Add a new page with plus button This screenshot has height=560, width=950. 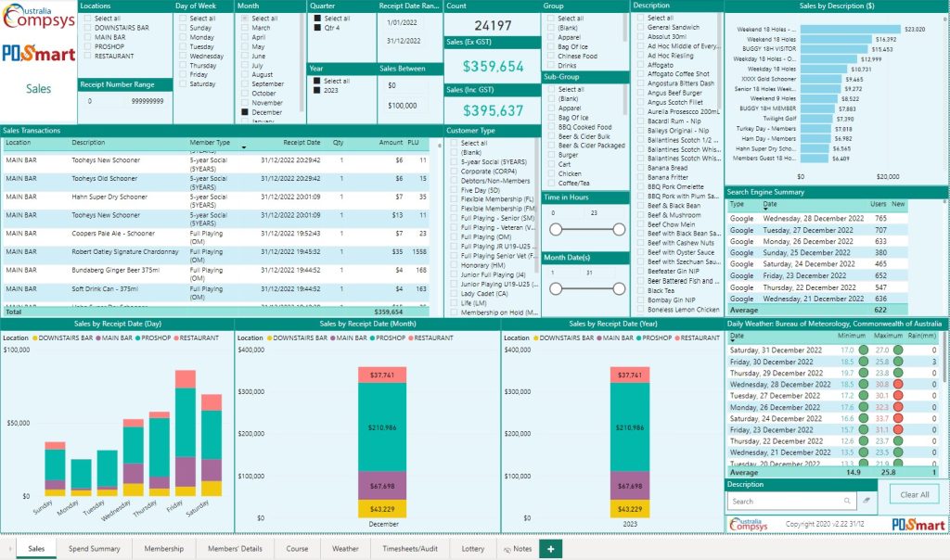tap(550, 549)
